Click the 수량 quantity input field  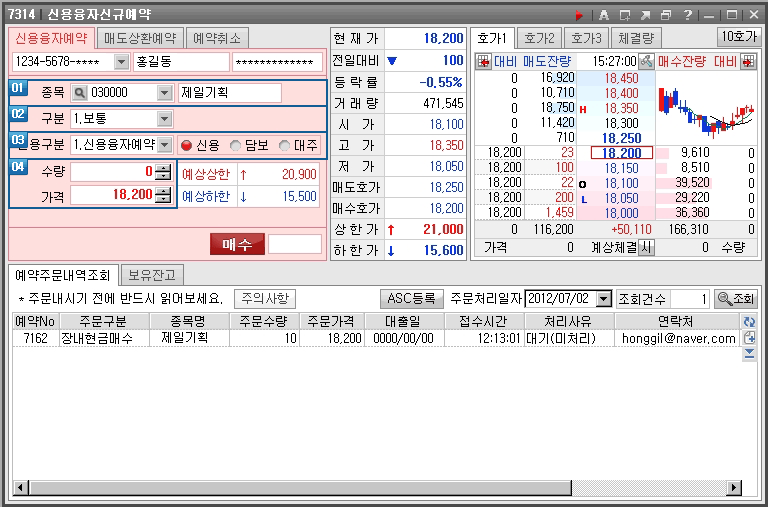(x=113, y=172)
